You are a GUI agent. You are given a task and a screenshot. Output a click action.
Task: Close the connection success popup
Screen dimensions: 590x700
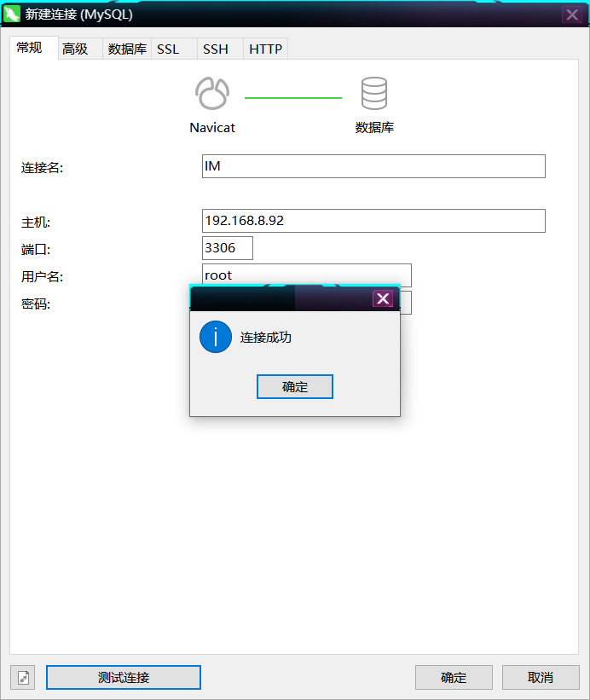tap(383, 298)
